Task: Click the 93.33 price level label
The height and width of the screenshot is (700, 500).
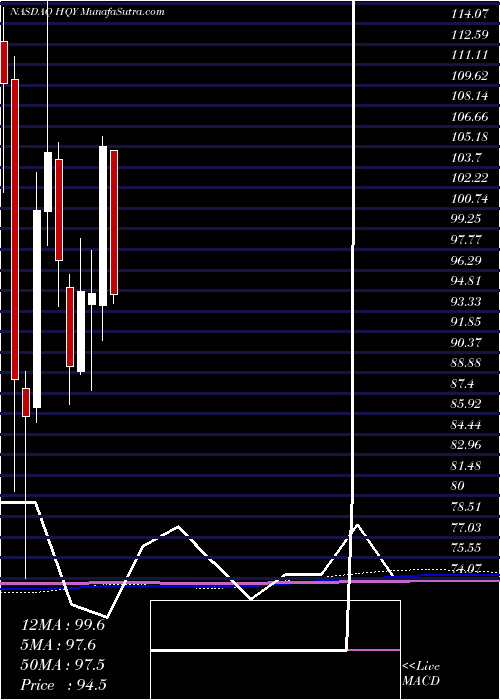Action: 466,302
